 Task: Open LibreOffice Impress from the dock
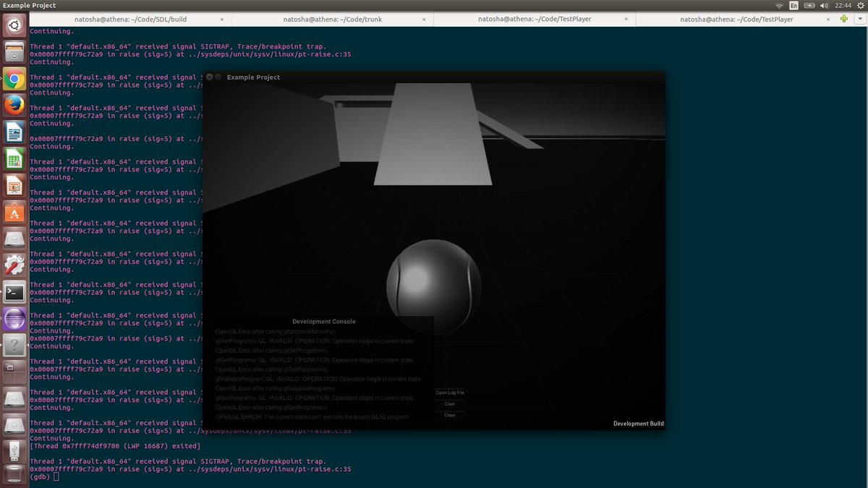14,186
